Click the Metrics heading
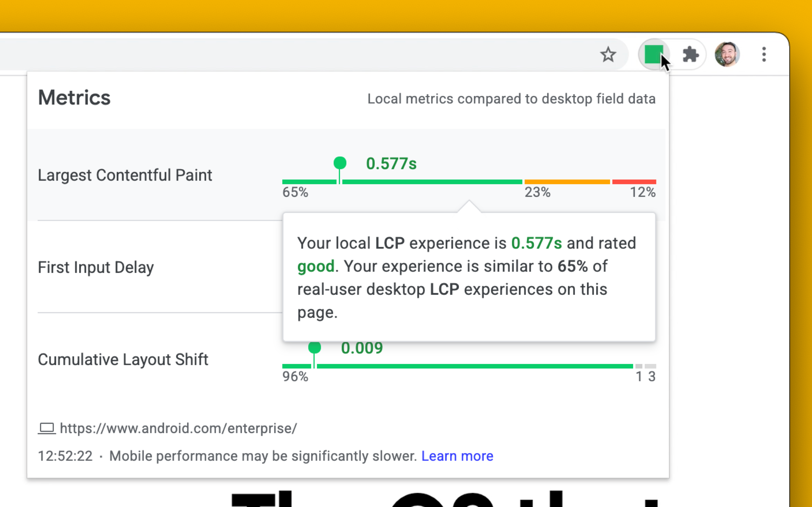 click(74, 98)
